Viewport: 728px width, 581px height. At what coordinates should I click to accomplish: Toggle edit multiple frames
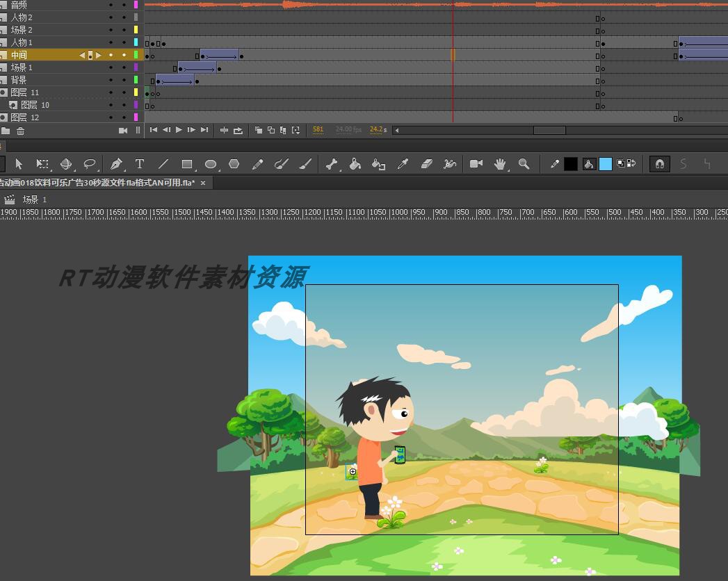[x=283, y=131]
